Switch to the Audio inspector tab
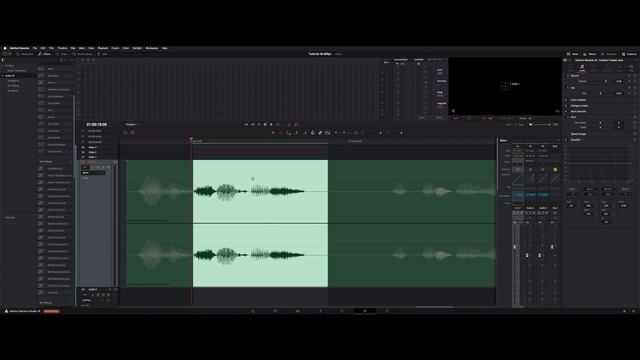The image size is (640, 360). [x=582, y=68]
